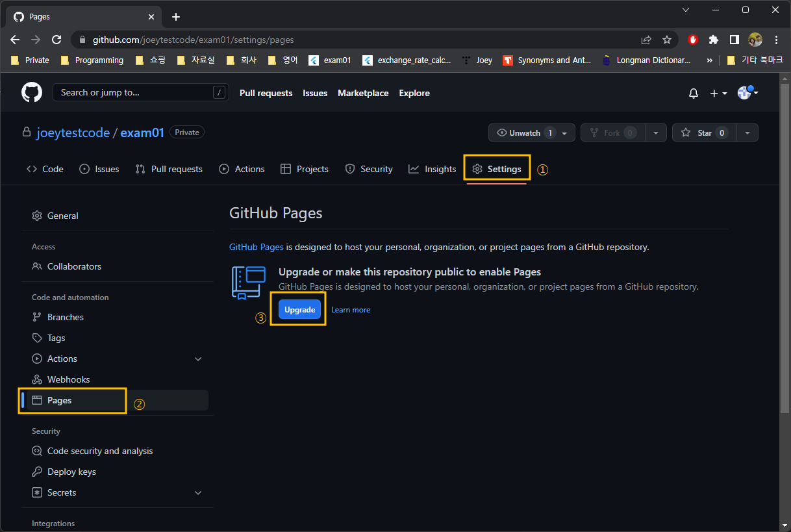Select the Settings tab

497,169
